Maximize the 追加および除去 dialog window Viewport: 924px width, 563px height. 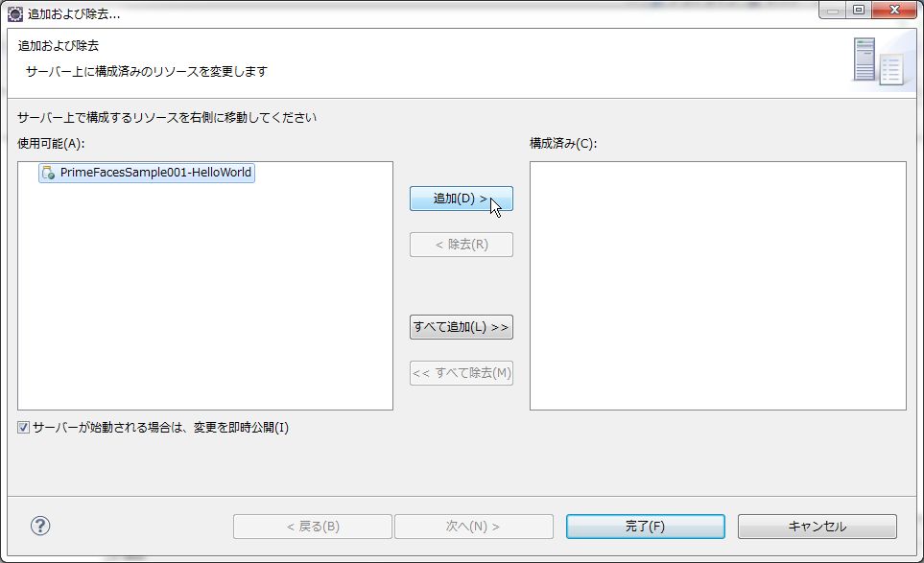(x=859, y=10)
